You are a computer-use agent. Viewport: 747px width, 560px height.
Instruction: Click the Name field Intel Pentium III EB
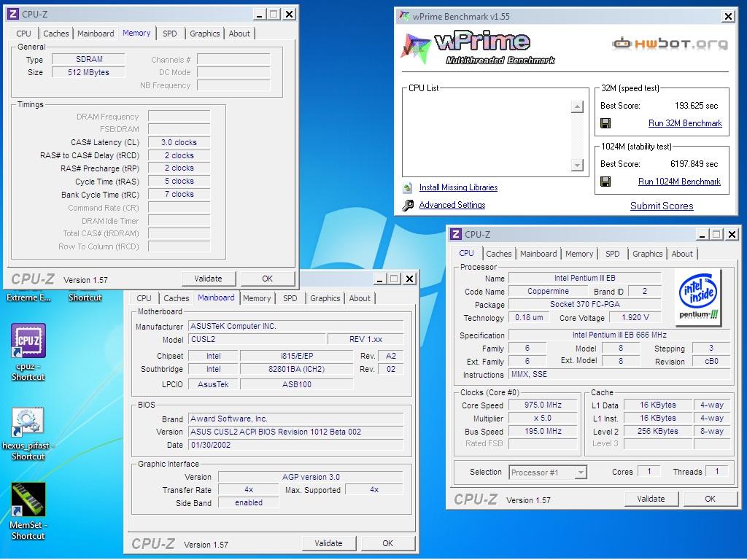[x=584, y=278]
